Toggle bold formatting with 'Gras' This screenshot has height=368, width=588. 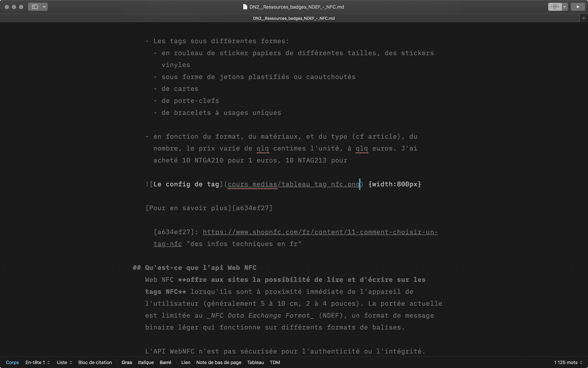(x=127, y=362)
